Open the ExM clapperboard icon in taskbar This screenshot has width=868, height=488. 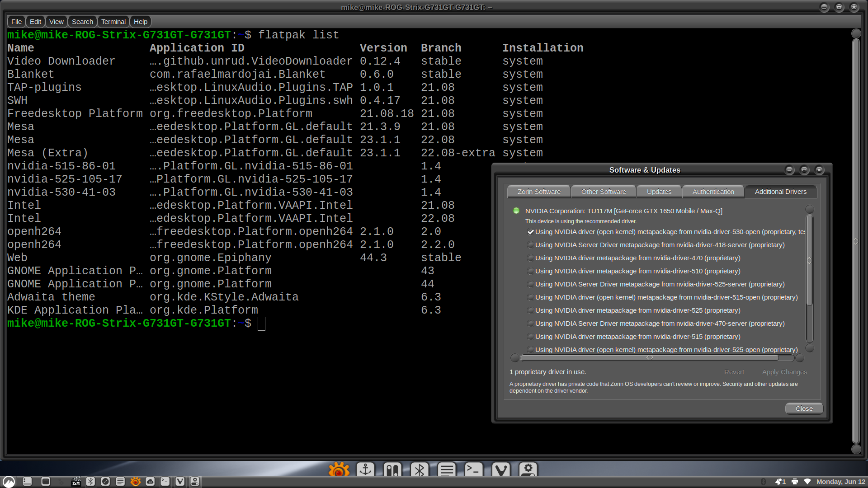(x=76, y=482)
